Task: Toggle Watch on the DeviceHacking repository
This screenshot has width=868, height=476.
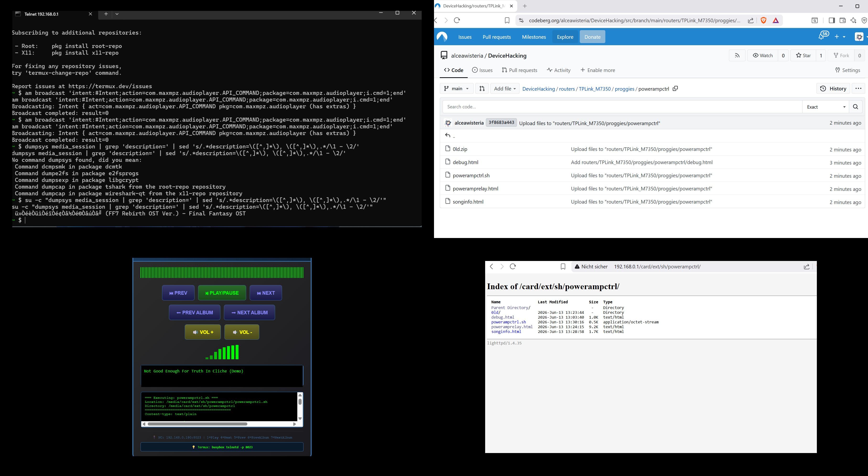Action: [763, 56]
